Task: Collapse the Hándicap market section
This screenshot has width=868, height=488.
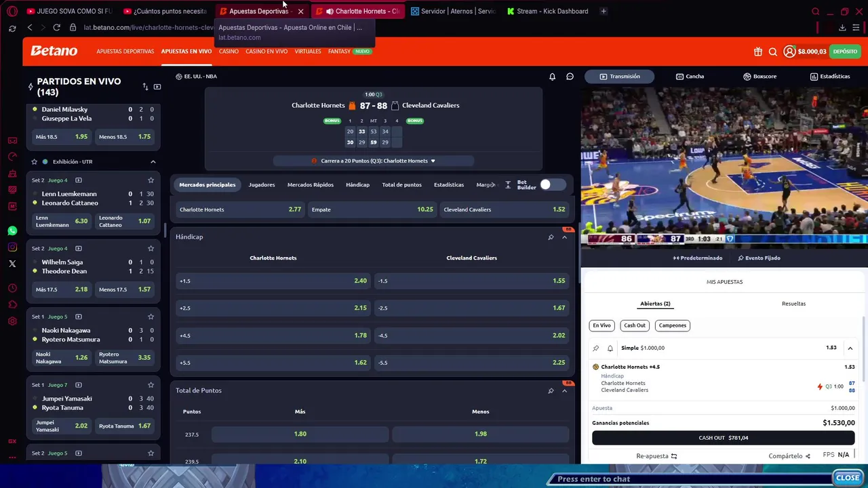Action: coord(564,237)
